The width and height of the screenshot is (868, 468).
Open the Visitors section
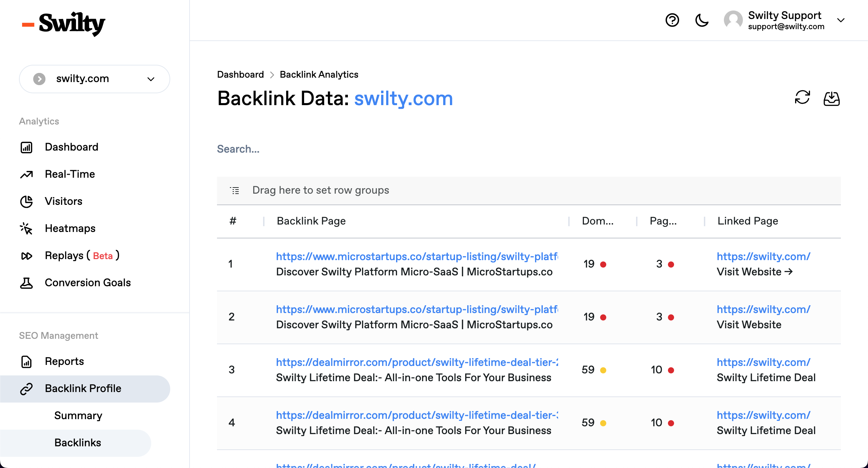pos(64,201)
